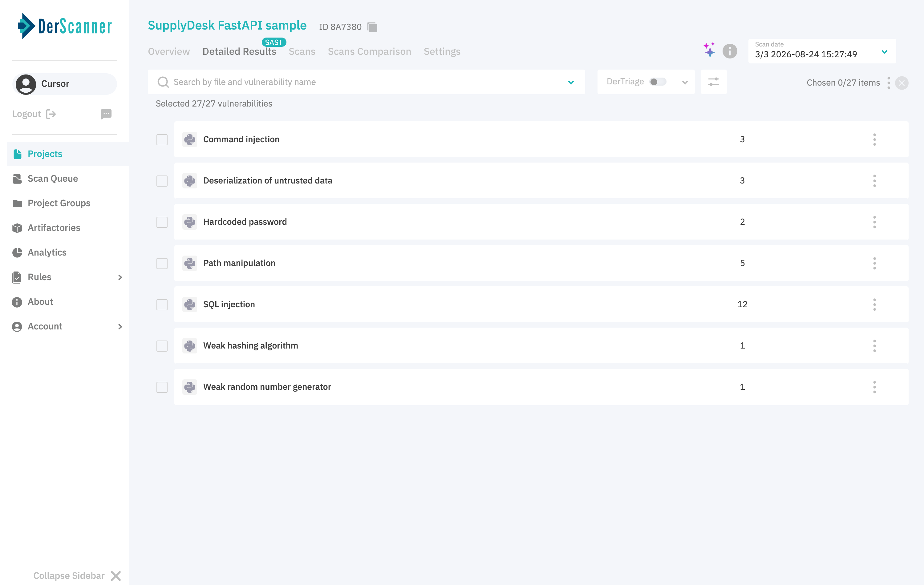Click the Python icon beside Path manipulation

189,263
